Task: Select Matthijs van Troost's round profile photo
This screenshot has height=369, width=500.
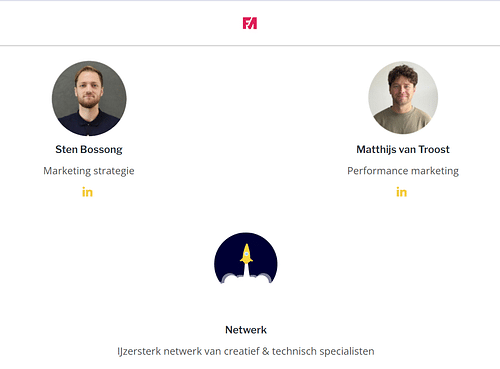Action: coord(403,98)
